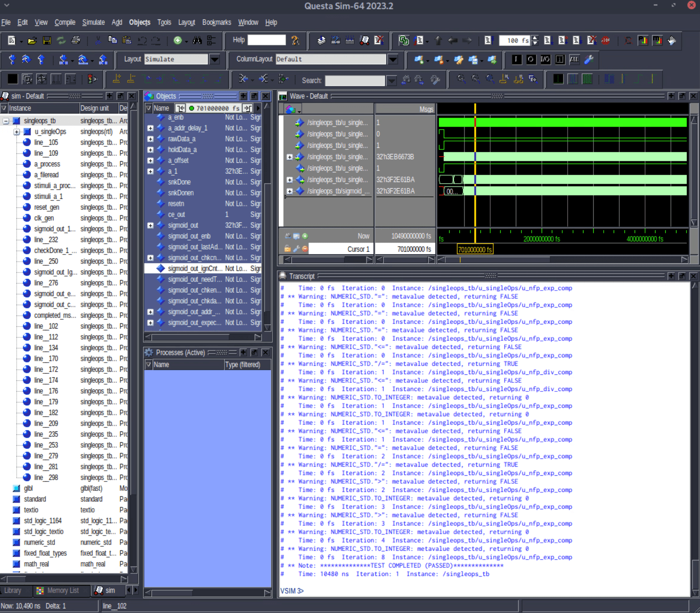Toggle the I/O signal filter button
This screenshot has height=613, width=700.
coord(545,59)
